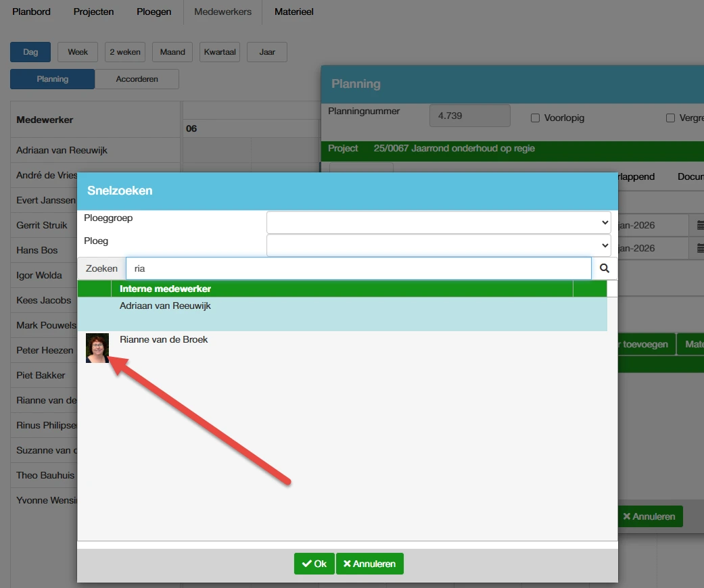Switch the view to Week

coord(78,52)
